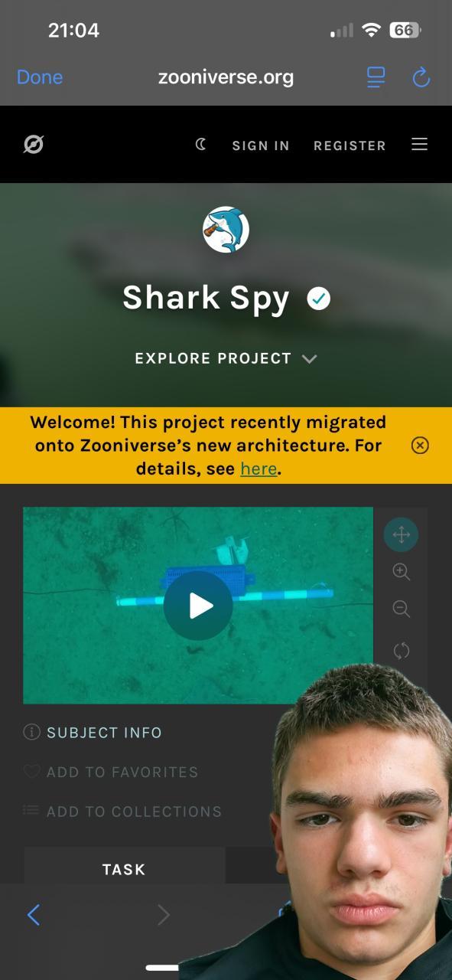Open Subject Info details

[x=93, y=733]
